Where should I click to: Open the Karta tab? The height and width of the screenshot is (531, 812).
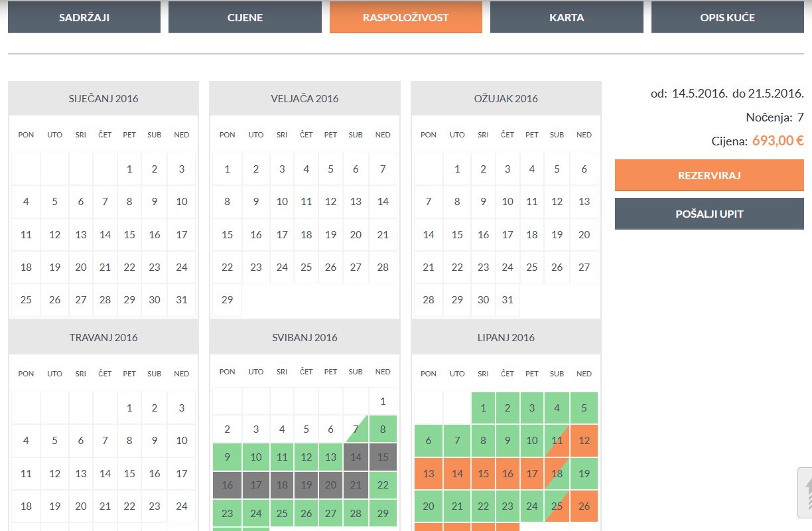click(567, 17)
